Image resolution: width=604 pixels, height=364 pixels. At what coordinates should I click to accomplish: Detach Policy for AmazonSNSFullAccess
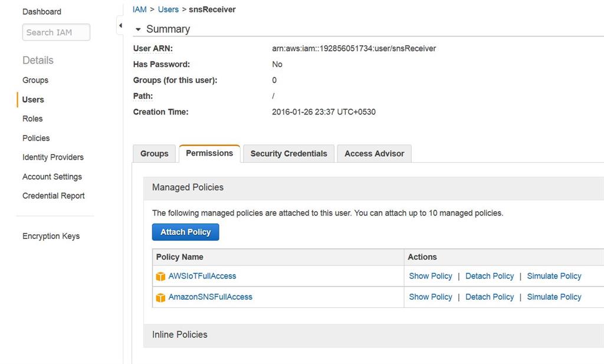pos(490,297)
